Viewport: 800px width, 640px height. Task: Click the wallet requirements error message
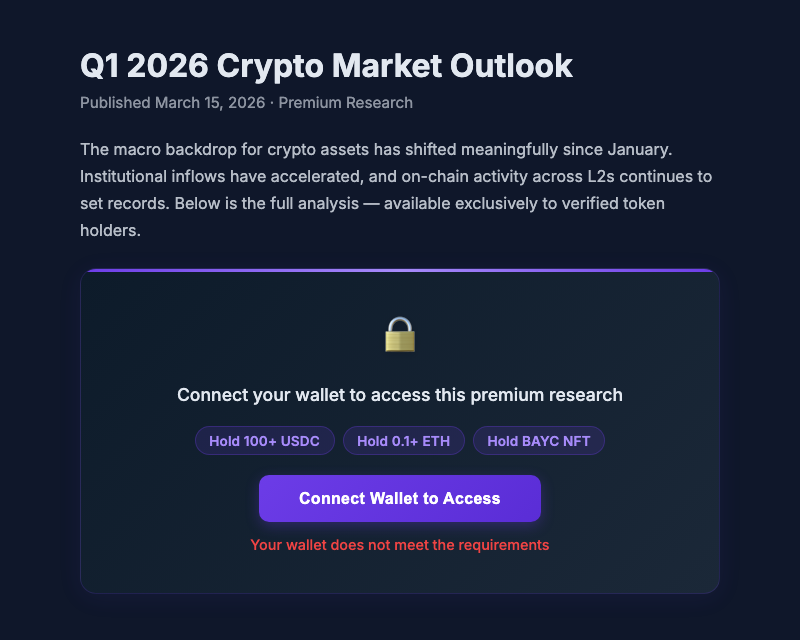pos(400,545)
